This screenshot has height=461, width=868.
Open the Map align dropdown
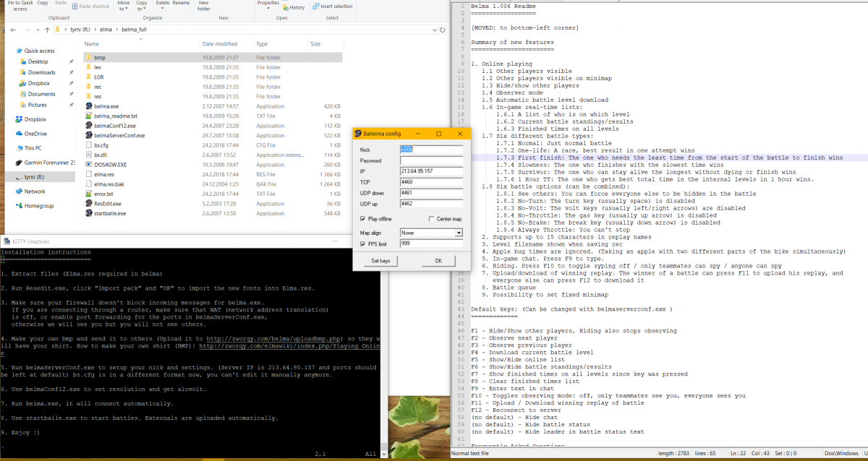pyautogui.click(x=458, y=233)
